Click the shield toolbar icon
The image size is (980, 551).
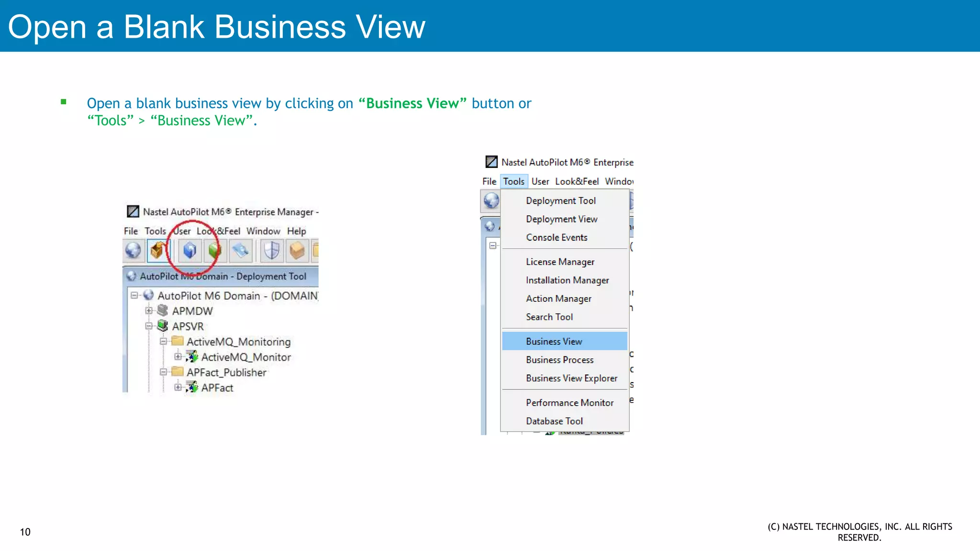pos(272,250)
